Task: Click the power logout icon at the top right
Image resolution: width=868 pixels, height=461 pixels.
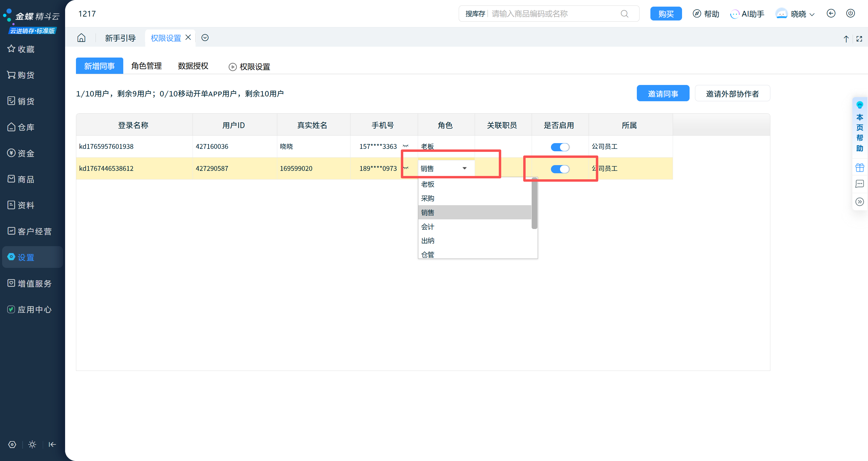Action: point(850,14)
